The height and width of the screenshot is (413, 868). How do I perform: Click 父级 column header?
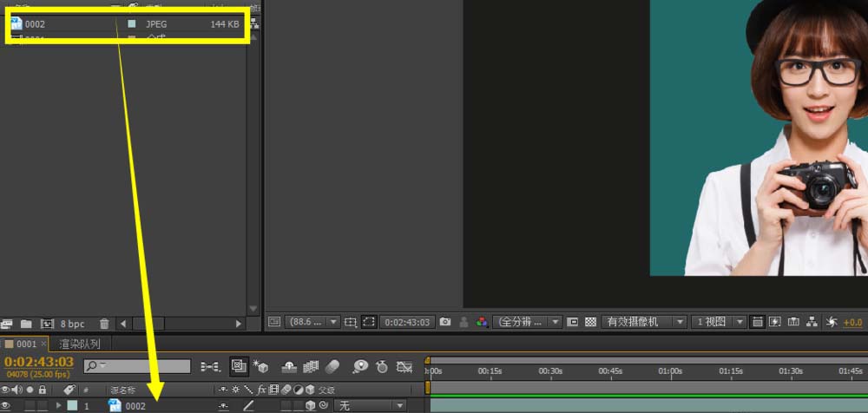tap(326, 390)
